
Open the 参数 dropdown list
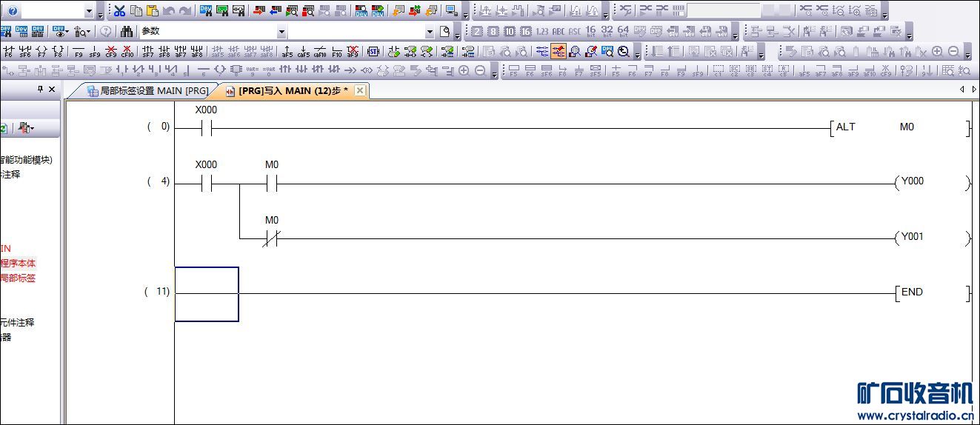(281, 32)
